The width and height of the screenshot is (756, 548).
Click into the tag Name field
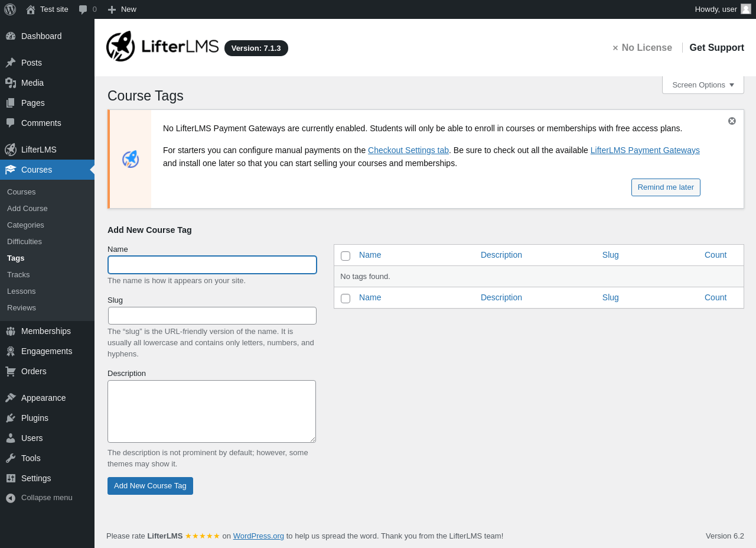(x=212, y=265)
